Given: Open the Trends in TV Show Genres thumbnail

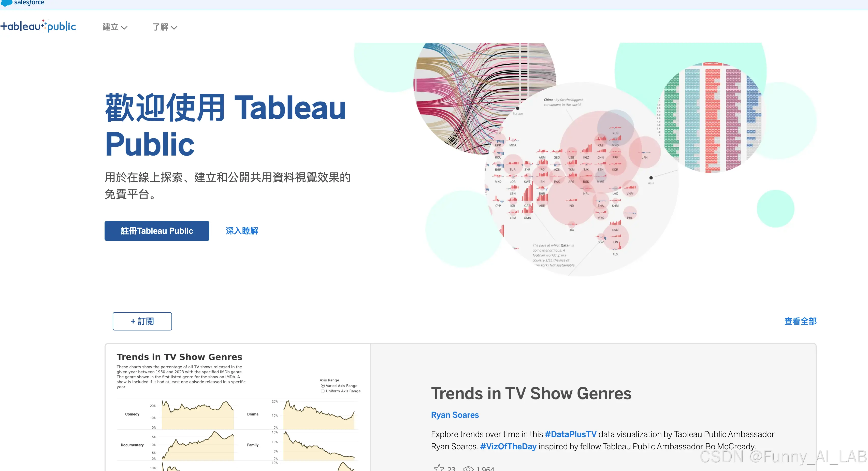Looking at the screenshot, I should point(238,407).
